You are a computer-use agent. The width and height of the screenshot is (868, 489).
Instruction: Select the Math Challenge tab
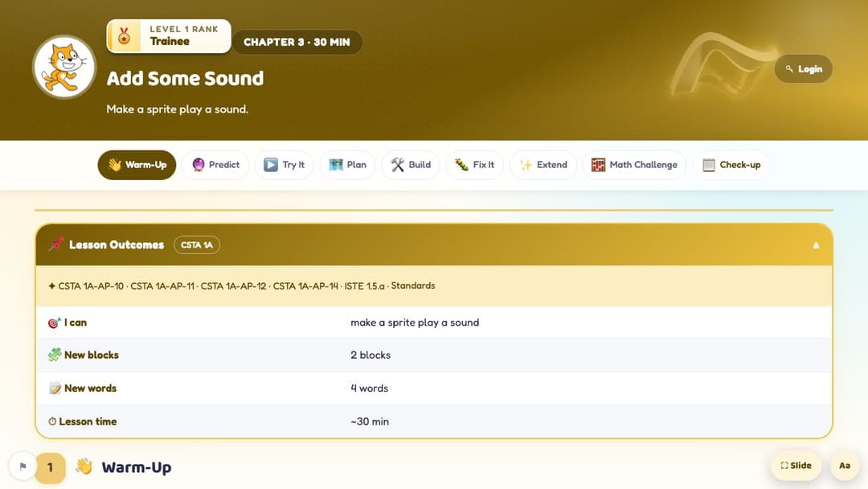tap(634, 165)
